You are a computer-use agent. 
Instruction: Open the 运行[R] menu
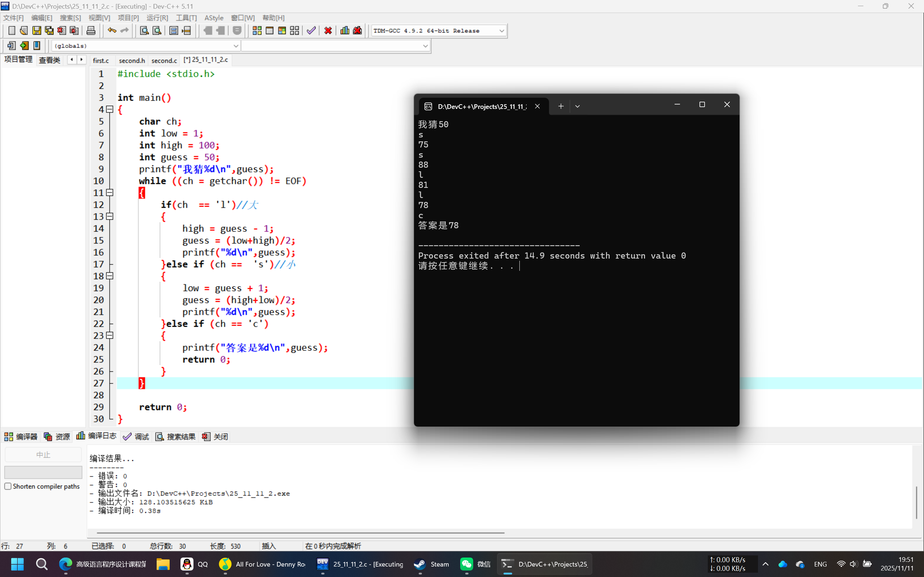click(x=157, y=18)
